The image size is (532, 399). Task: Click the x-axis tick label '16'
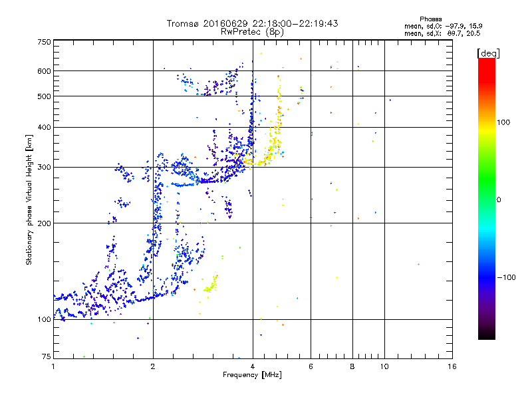pyautogui.click(x=452, y=366)
